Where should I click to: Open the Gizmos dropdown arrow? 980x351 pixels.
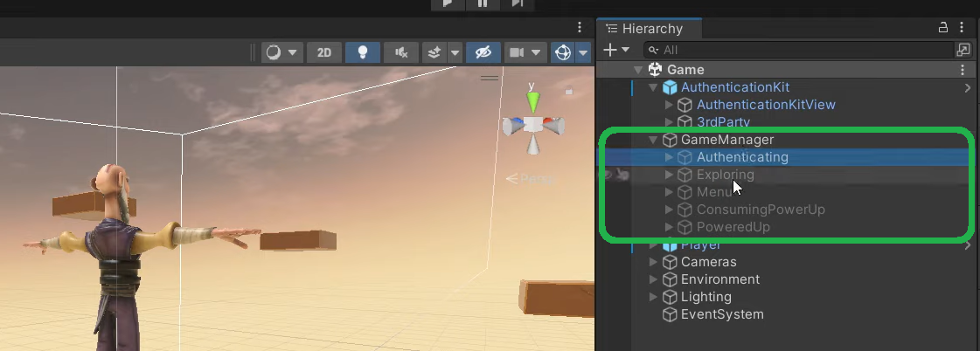(x=584, y=52)
